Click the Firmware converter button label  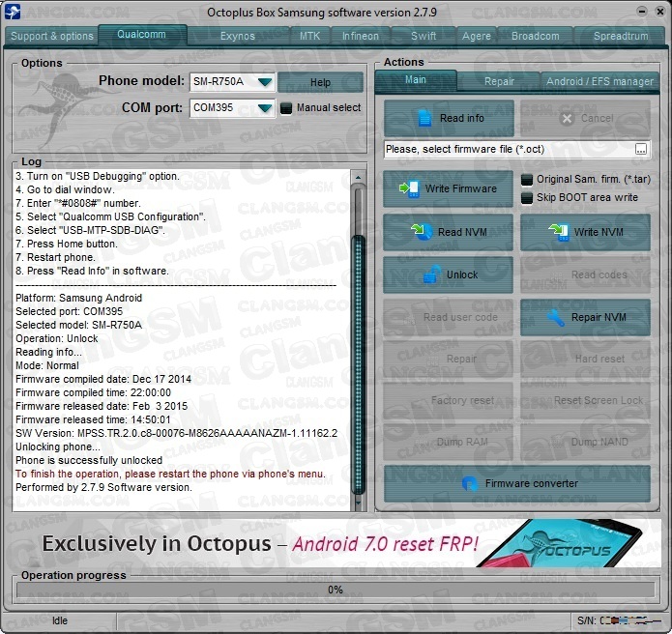(x=532, y=483)
